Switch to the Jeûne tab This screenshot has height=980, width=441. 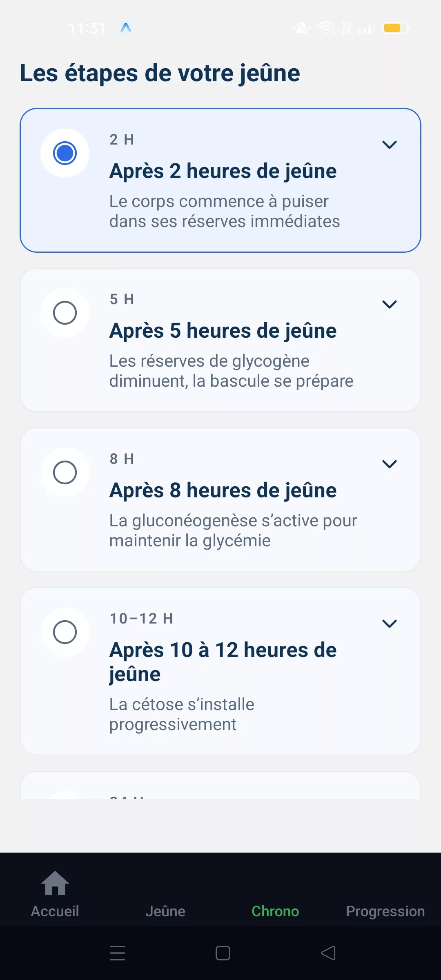[x=165, y=911]
